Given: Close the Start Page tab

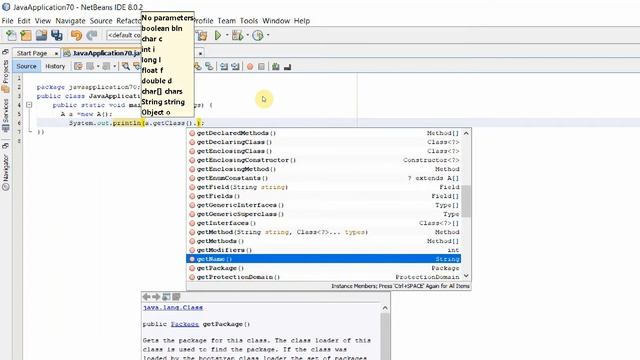Looking at the screenshot, I should coord(56,53).
